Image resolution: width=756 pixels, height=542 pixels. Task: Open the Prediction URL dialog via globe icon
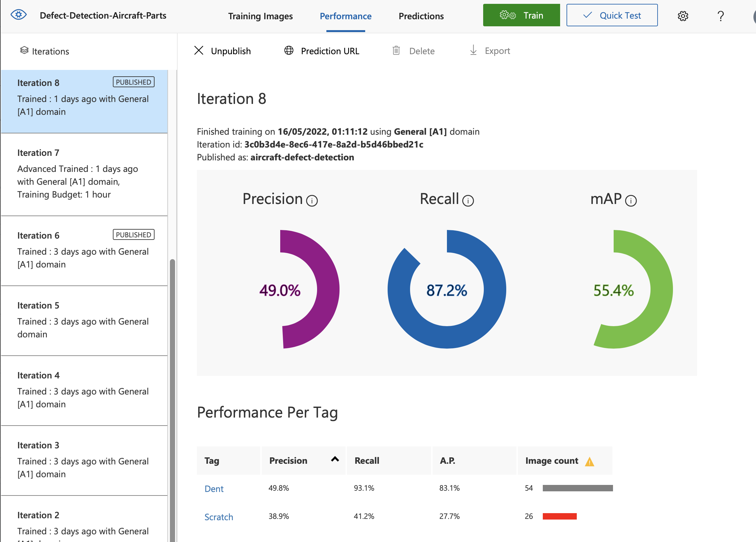pos(289,51)
